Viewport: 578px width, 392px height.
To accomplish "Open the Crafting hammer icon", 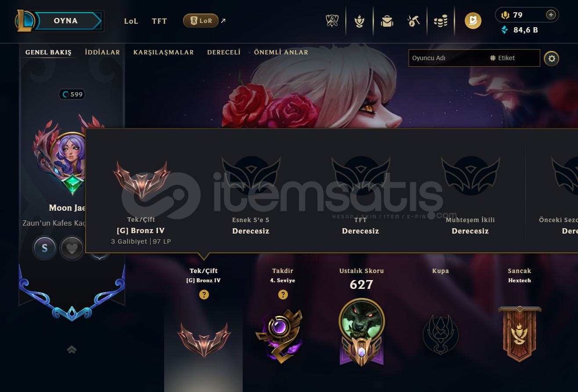I will tap(414, 21).
